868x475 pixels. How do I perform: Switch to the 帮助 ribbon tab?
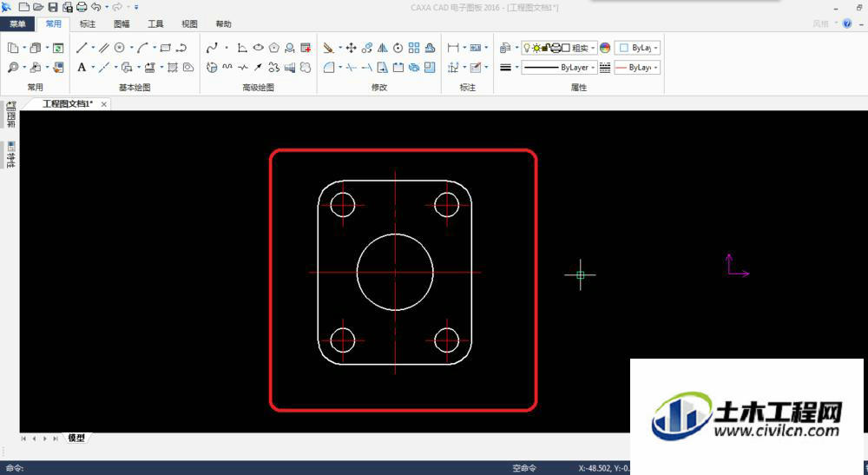[224, 23]
